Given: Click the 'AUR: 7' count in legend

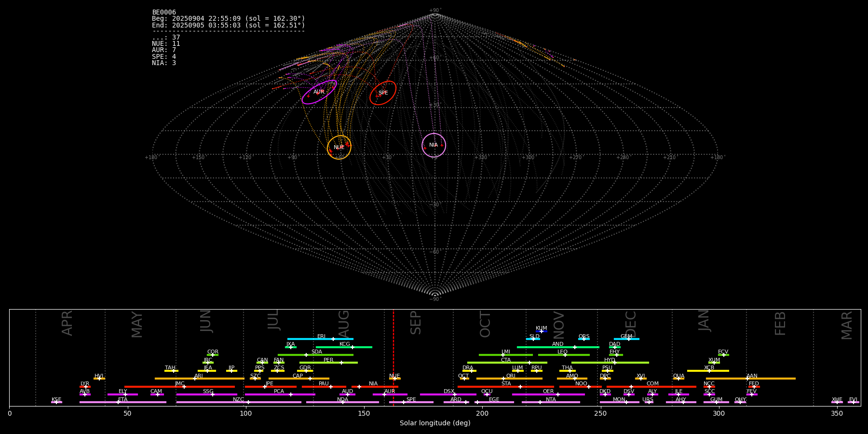Looking at the screenshot, I should [x=164, y=50].
